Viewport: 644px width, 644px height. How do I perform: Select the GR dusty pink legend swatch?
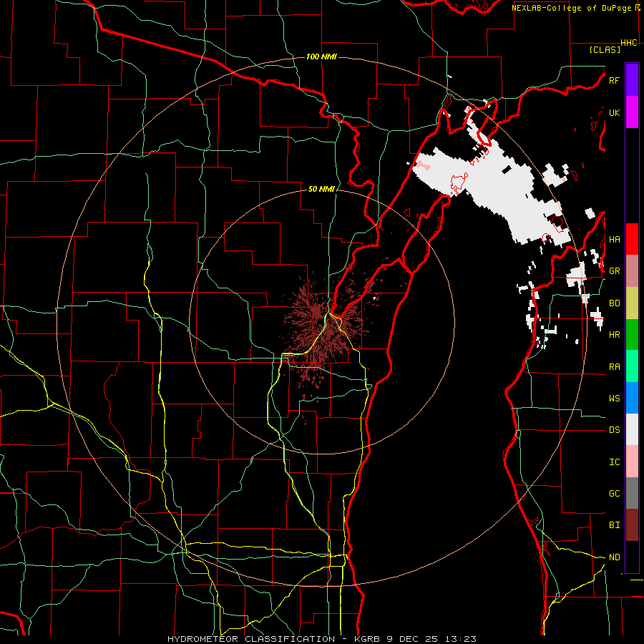(x=632, y=271)
